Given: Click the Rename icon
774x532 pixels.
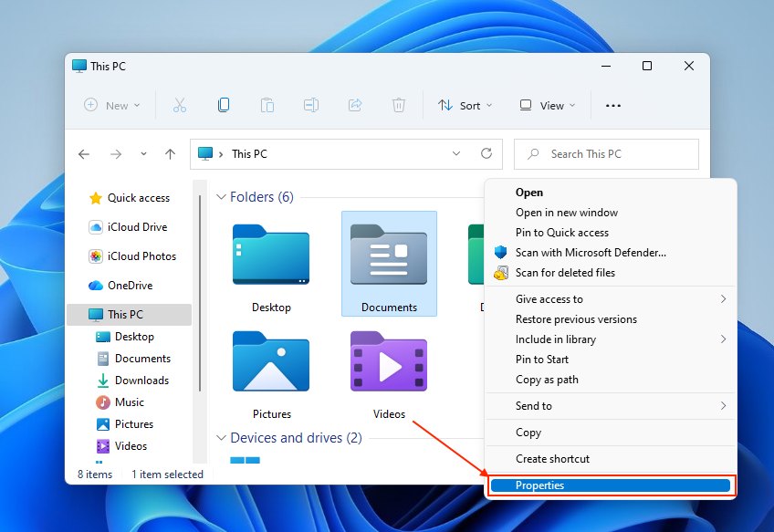Looking at the screenshot, I should [x=311, y=105].
